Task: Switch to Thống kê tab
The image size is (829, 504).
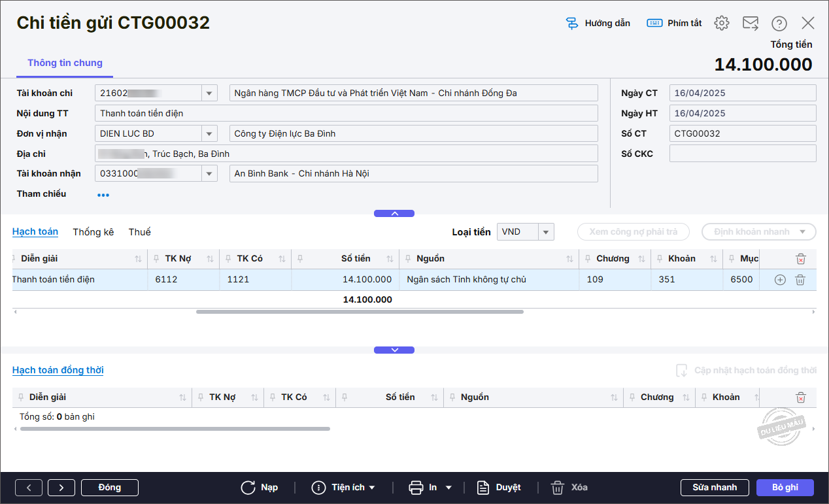Action: [93, 232]
